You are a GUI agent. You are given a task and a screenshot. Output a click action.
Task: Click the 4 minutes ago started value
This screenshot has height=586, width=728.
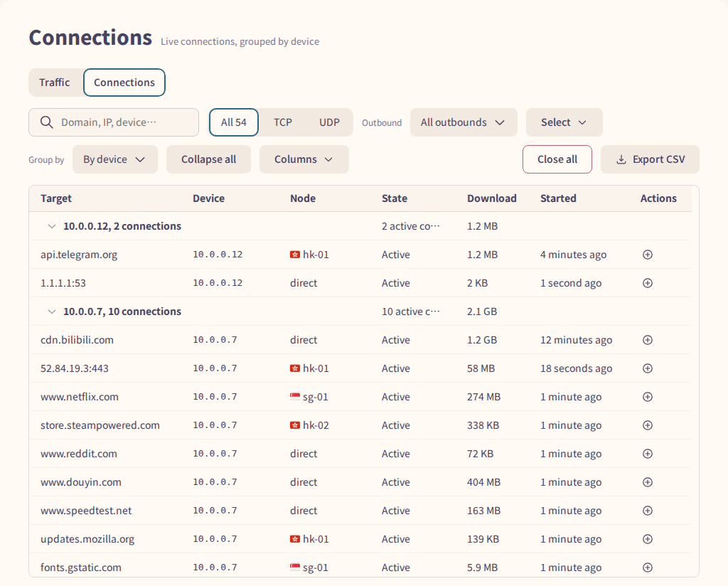coord(574,255)
